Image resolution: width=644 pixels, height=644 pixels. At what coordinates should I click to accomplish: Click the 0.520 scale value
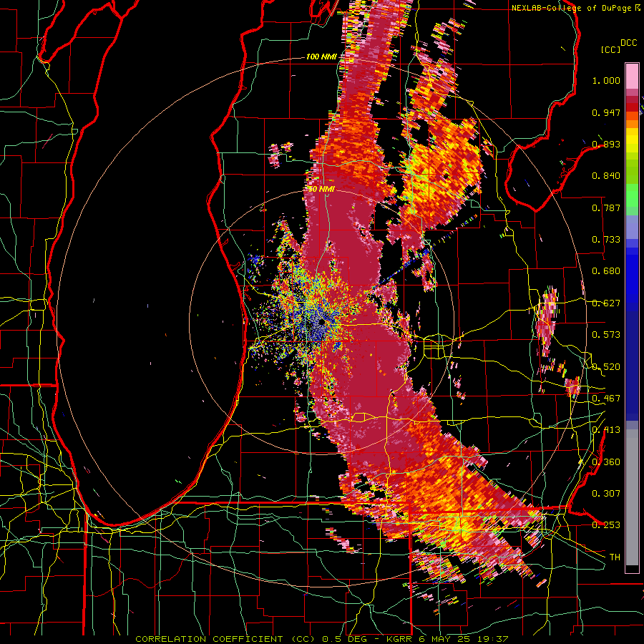(606, 367)
